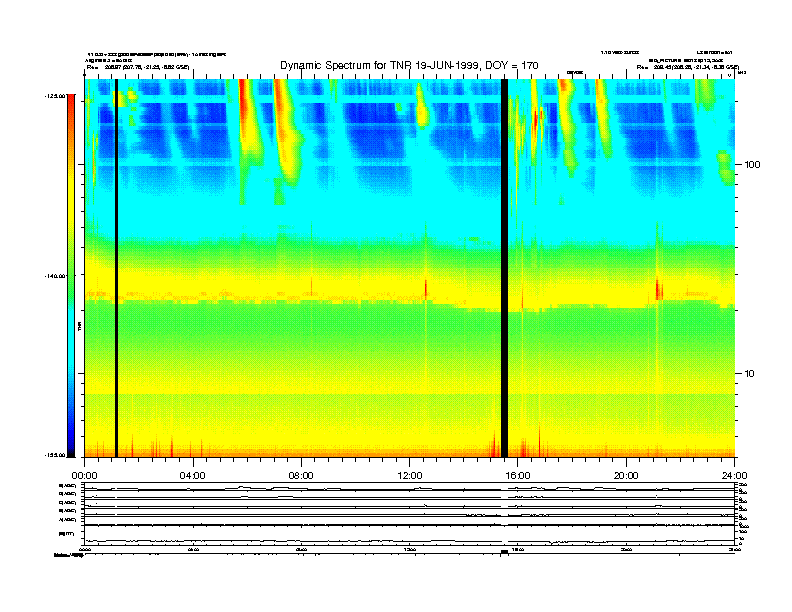
Task: Click the 20:00 time axis label
Action: pos(626,476)
